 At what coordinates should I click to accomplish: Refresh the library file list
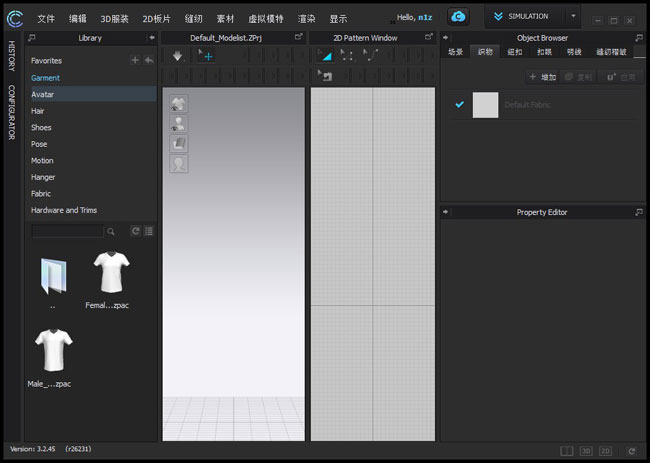click(136, 231)
